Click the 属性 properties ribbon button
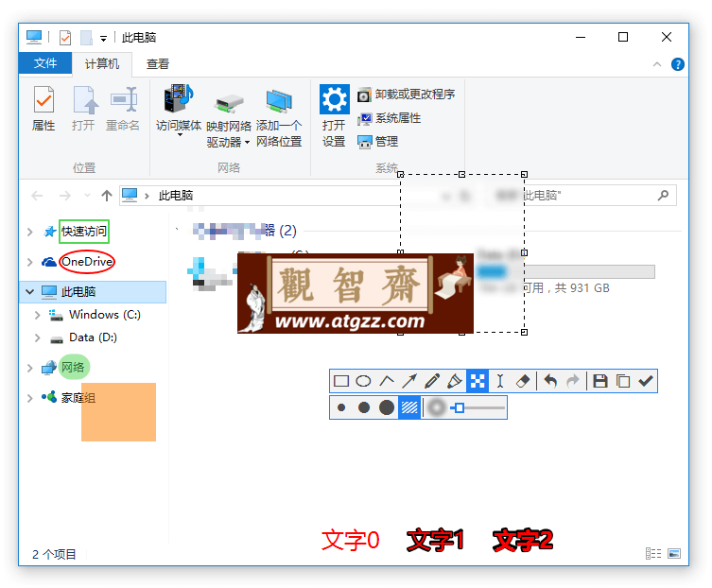This screenshot has height=588, width=712. pos(43,109)
